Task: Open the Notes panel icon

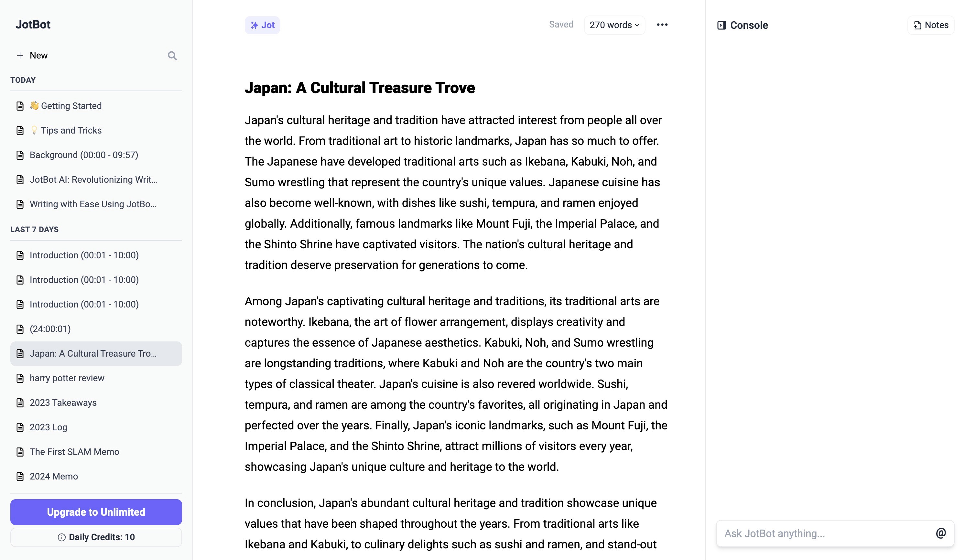Action: [918, 25]
